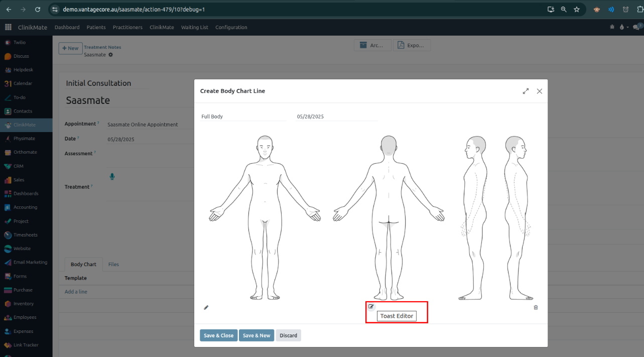Bookmark this page with star icon
Screen dimensions: 644x357
(x=577, y=10)
